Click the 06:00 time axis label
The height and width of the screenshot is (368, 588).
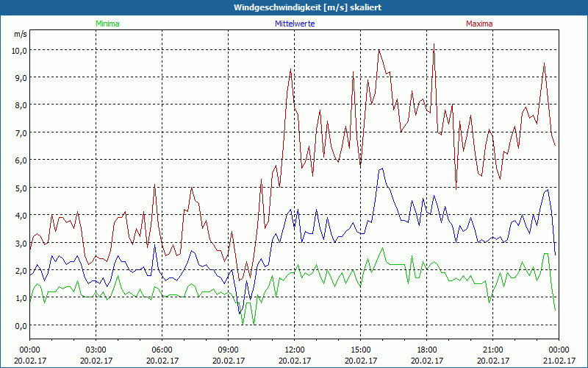(162, 350)
